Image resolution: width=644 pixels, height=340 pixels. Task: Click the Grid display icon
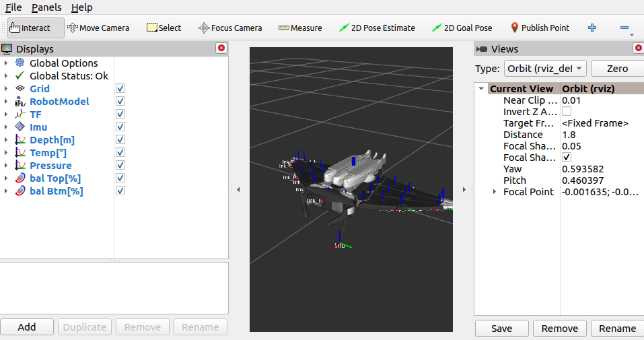[20, 88]
